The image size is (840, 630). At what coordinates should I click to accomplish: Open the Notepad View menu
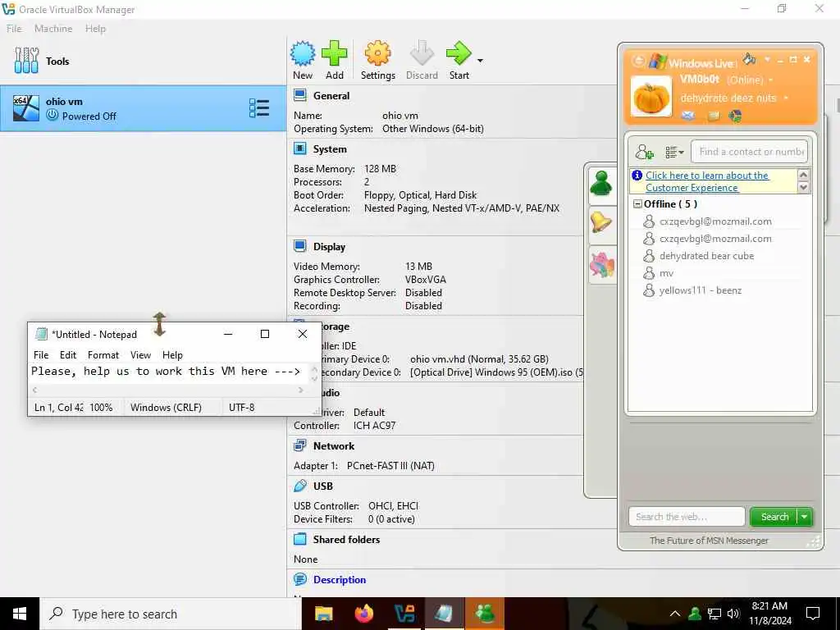pyautogui.click(x=140, y=354)
